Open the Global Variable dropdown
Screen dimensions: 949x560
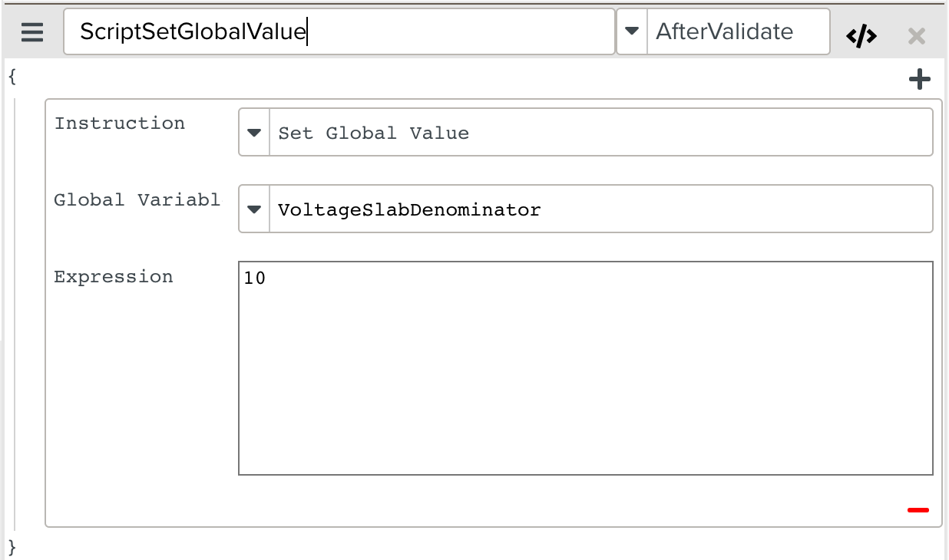point(253,209)
